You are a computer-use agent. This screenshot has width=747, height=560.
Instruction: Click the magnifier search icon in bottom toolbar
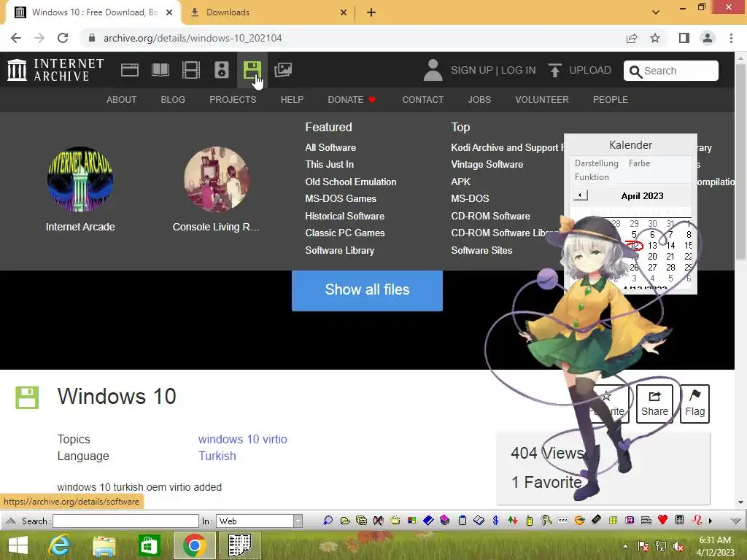coord(328,521)
